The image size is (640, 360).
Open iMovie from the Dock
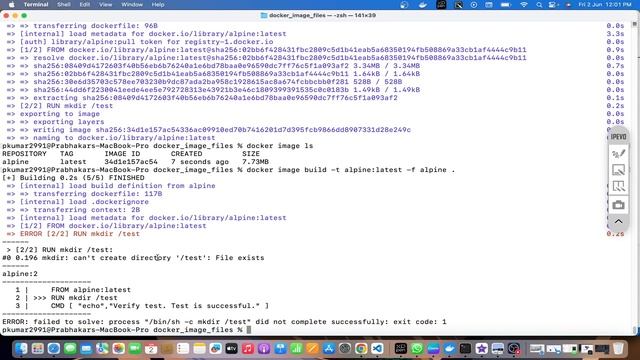[482, 349]
